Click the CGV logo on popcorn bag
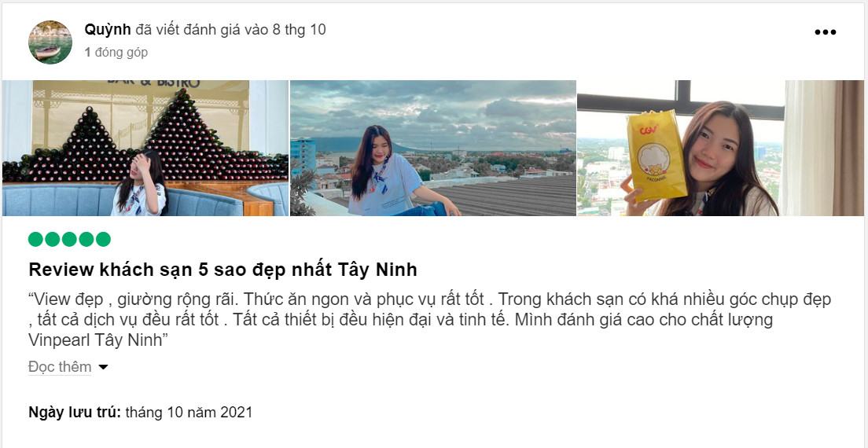 coord(649,130)
